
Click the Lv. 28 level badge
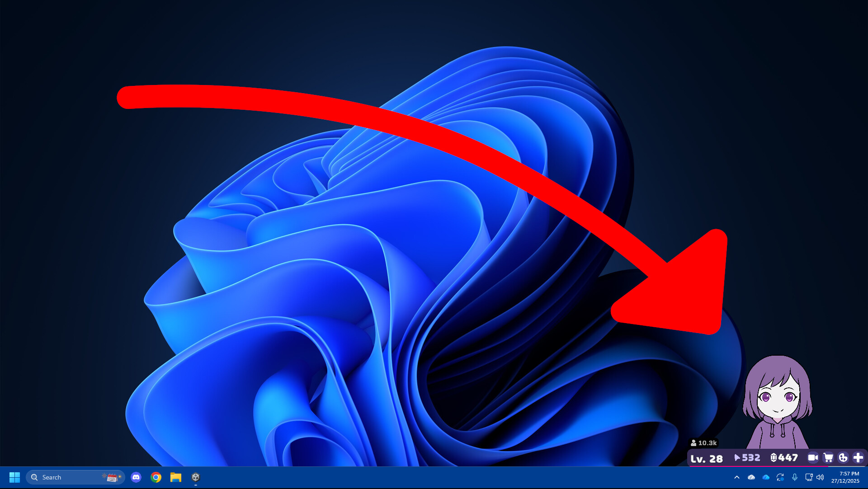[706, 458]
